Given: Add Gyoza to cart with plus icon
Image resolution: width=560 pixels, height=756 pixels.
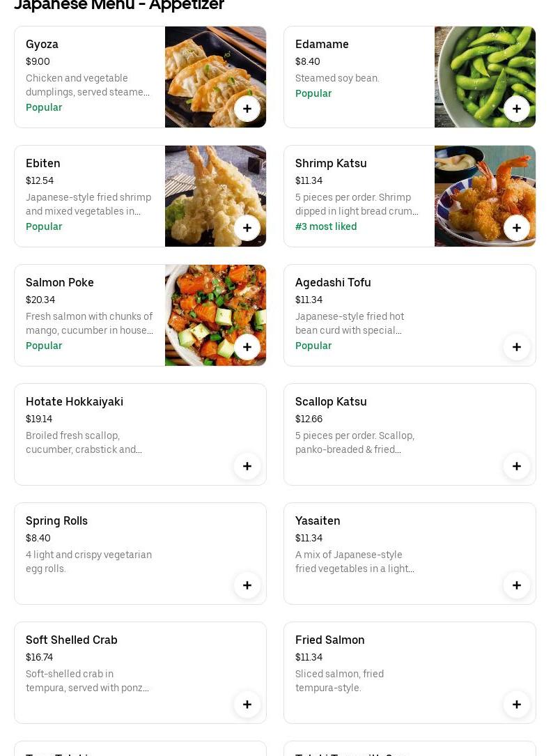Looking at the screenshot, I should pyautogui.click(x=247, y=109).
